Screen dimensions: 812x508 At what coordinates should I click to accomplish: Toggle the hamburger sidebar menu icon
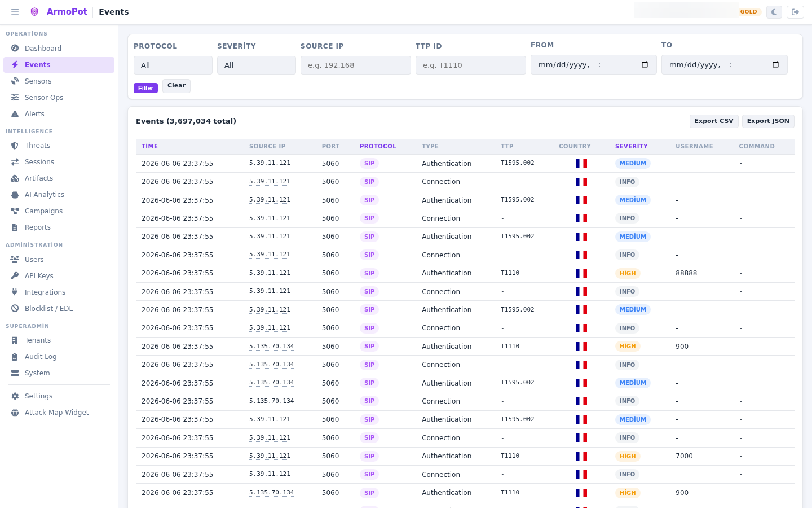coord(15,12)
